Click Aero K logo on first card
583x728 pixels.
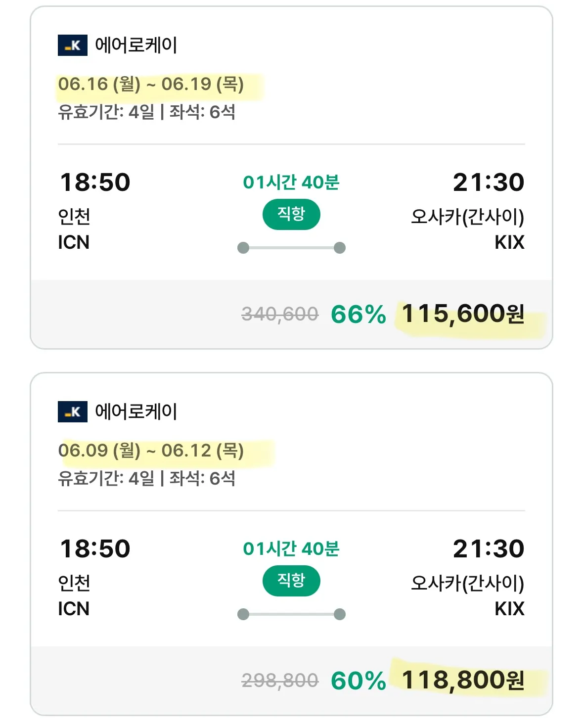pos(73,45)
